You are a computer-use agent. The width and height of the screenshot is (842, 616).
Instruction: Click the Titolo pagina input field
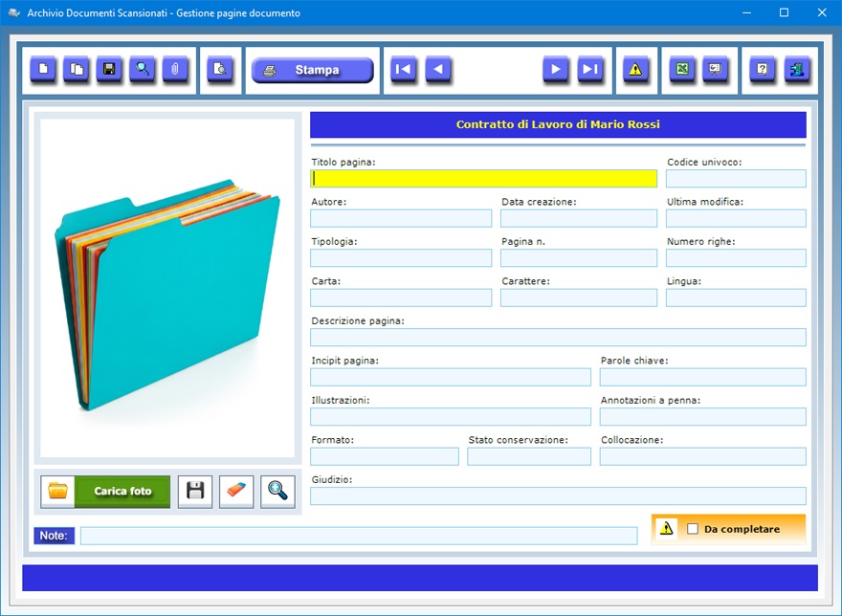(x=483, y=179)
